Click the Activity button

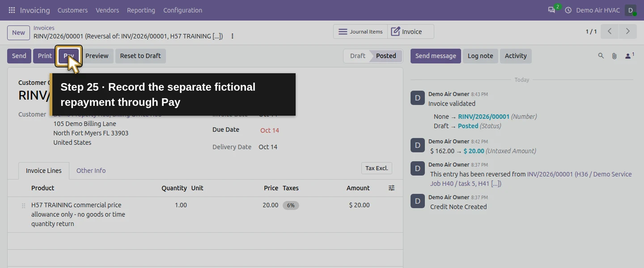[x=516, y=56]
